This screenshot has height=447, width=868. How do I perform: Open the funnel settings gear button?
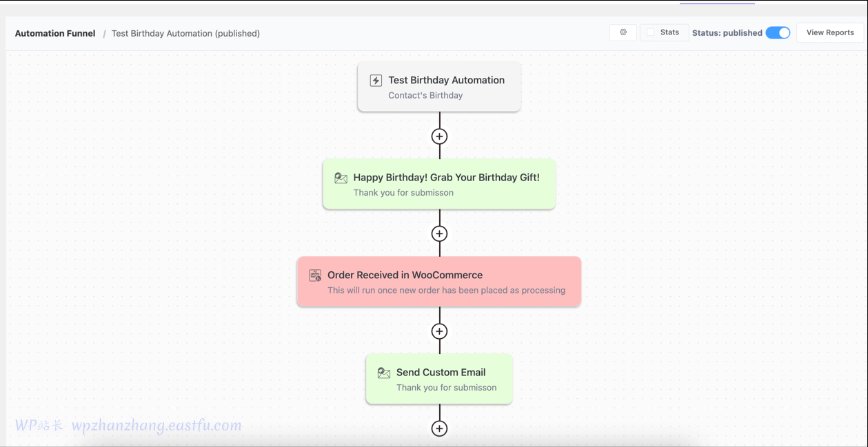(x=623, y=32)
